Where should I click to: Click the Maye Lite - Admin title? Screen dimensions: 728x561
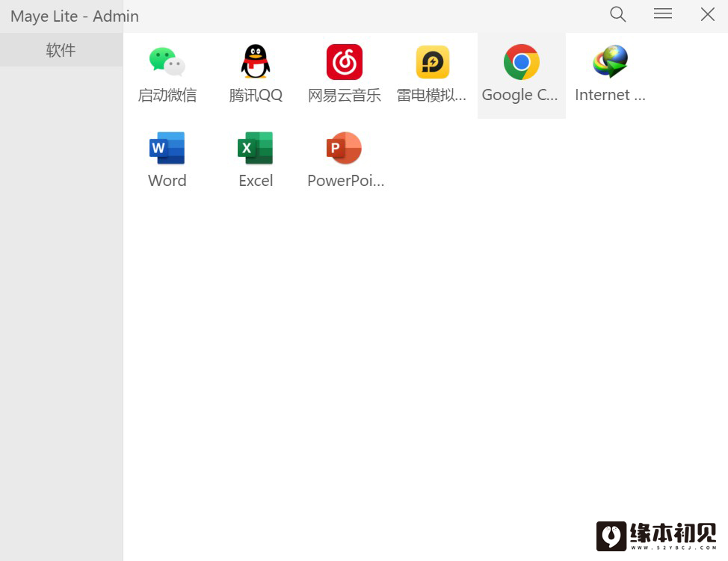click(x=74, y=16)
